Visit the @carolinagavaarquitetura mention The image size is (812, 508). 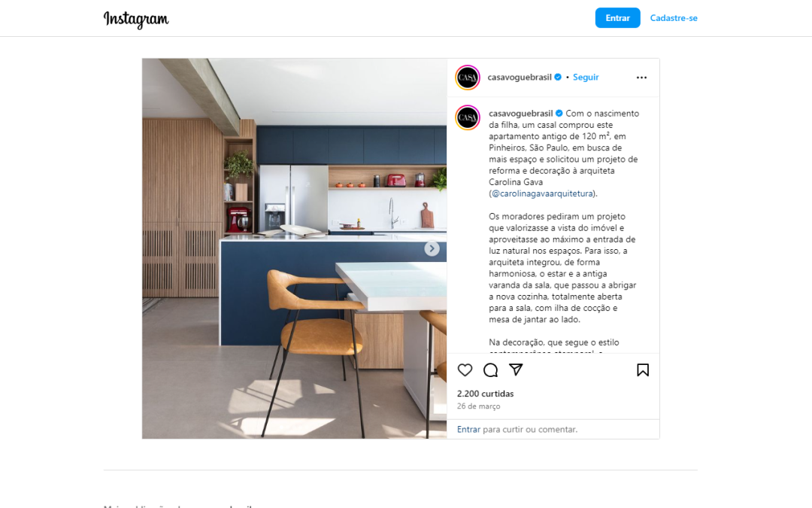(542, 193)
